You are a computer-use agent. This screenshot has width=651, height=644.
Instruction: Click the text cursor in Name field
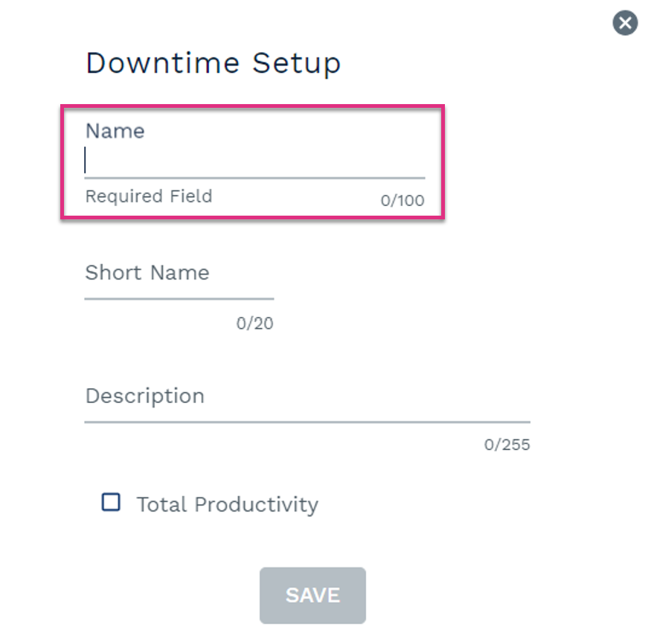[x=85, y=160]
